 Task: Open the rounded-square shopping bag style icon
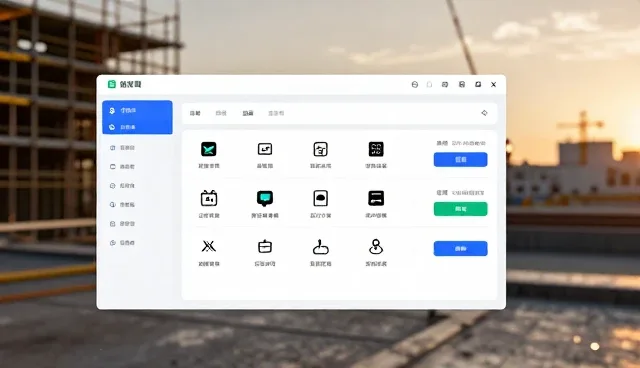click(x=320, y=149)
